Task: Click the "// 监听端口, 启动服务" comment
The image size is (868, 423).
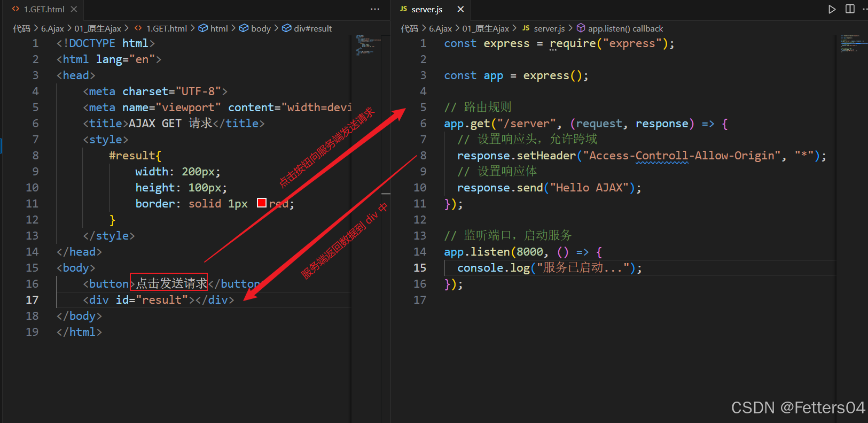Action: pos(508,236)
